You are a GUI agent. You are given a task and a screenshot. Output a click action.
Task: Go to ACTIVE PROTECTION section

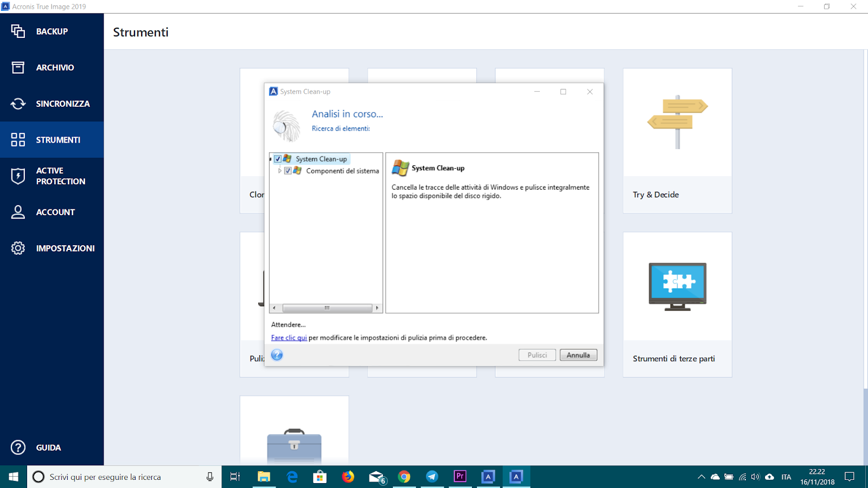(61, 176)
